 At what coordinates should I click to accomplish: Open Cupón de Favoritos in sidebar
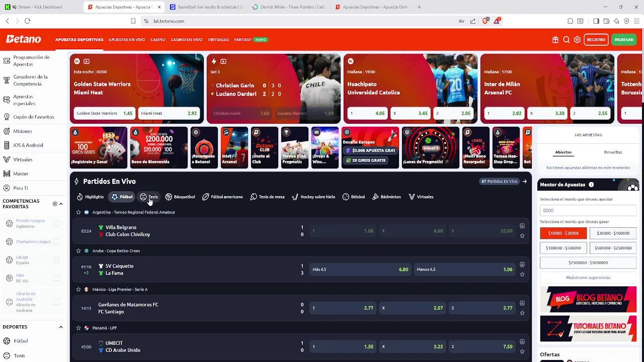tap(33, 117)
